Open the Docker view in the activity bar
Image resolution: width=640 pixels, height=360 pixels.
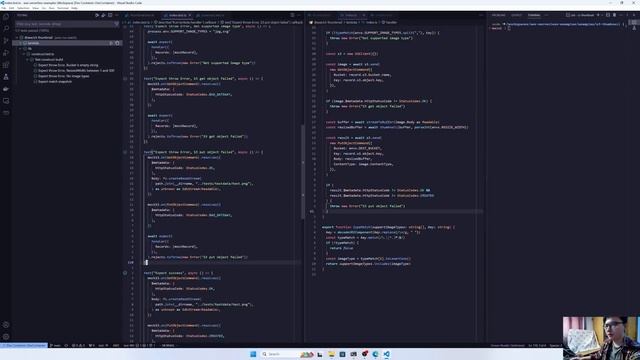pyautogui.click(x=6, y=89)
